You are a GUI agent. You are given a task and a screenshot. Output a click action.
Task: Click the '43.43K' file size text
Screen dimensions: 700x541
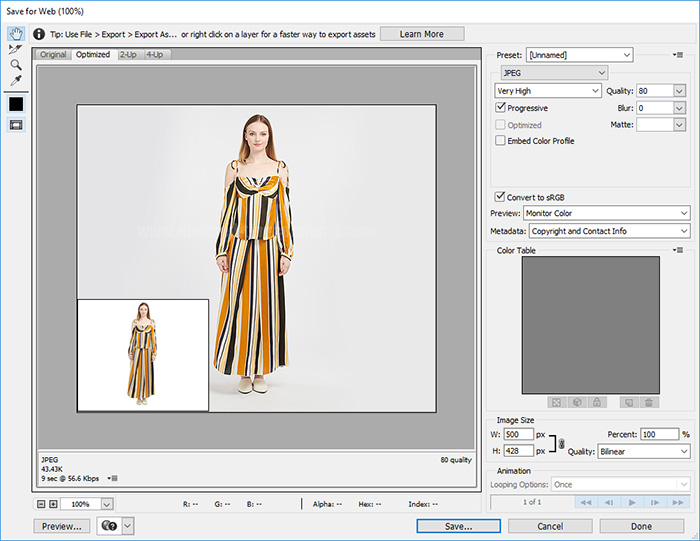pos(52,469)
